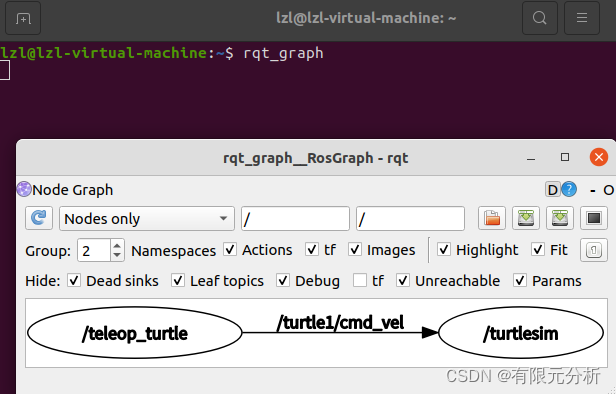Uncheck Hide Dead sinks

point(74,280)
